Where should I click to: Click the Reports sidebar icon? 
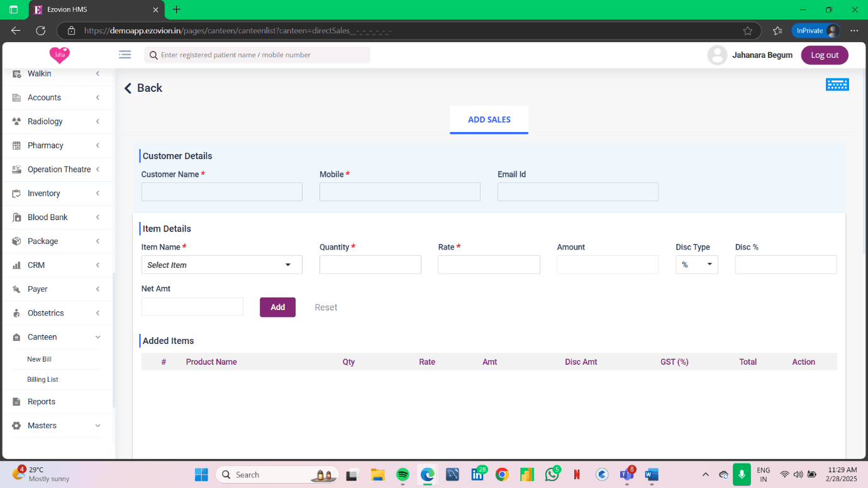tap(17, 402)
